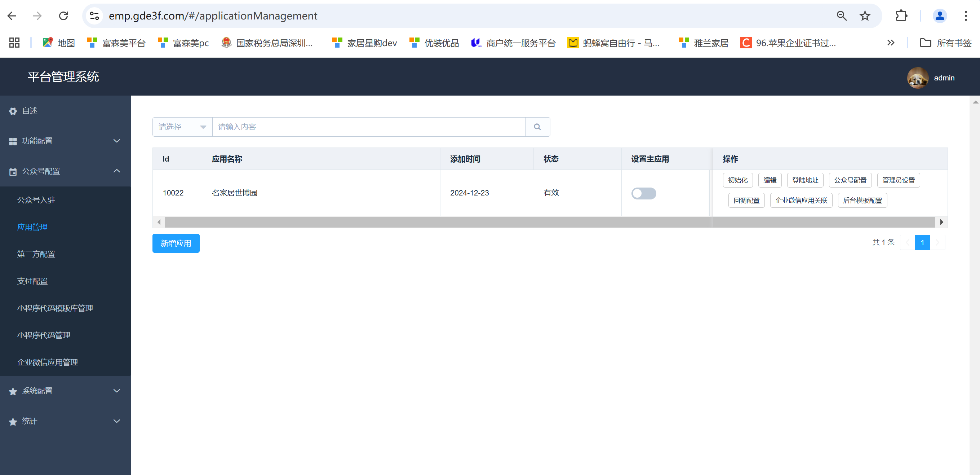The width and height of the screenshot is (980, 475).
Task: Select 应用管理 submenu item
Action: [66, 227]
